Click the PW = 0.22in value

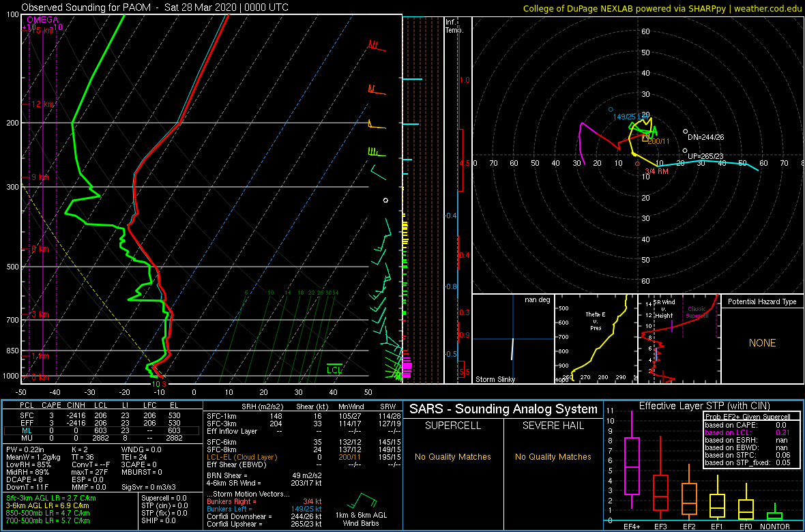tap(28, 450)
